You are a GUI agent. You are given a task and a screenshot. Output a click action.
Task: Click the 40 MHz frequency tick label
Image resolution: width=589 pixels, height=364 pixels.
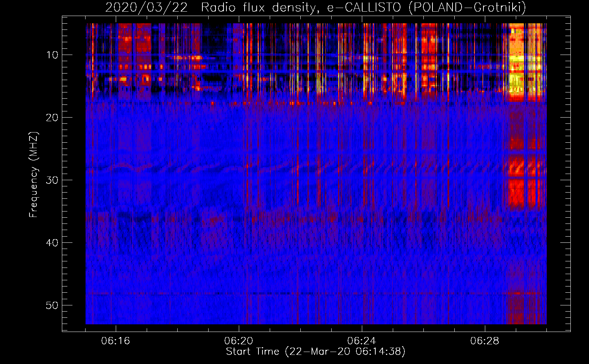(52, 243)
